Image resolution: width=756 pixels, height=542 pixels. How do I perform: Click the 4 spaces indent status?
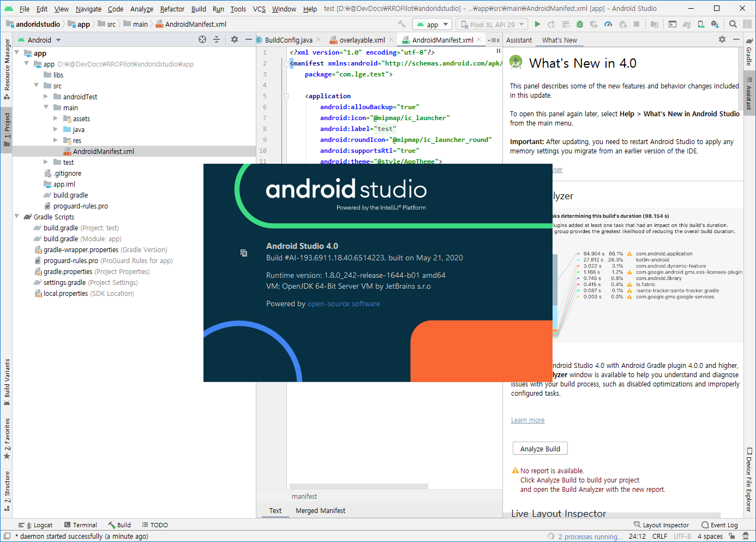[x=710, y=537]
